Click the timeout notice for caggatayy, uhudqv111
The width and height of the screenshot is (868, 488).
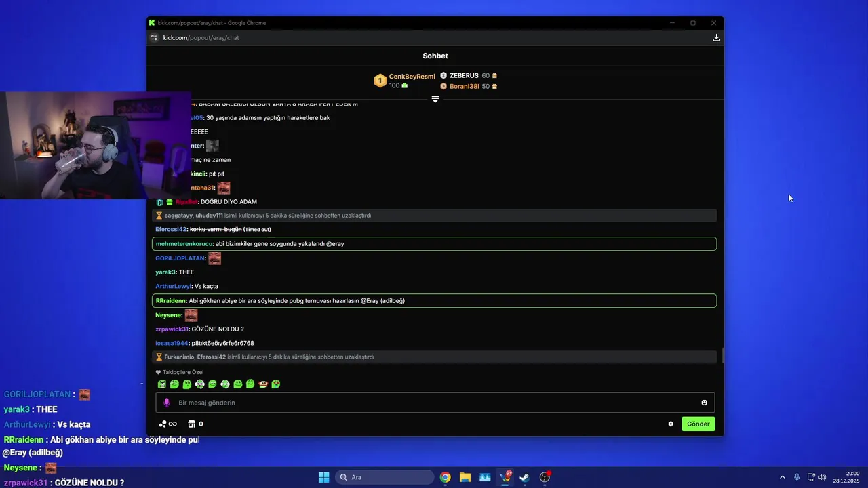(435, 216)
